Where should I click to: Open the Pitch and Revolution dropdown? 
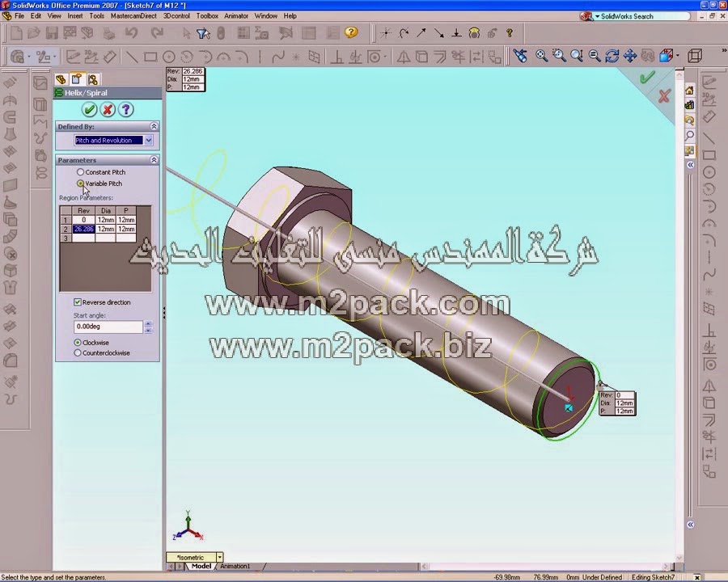click(149, 140)
